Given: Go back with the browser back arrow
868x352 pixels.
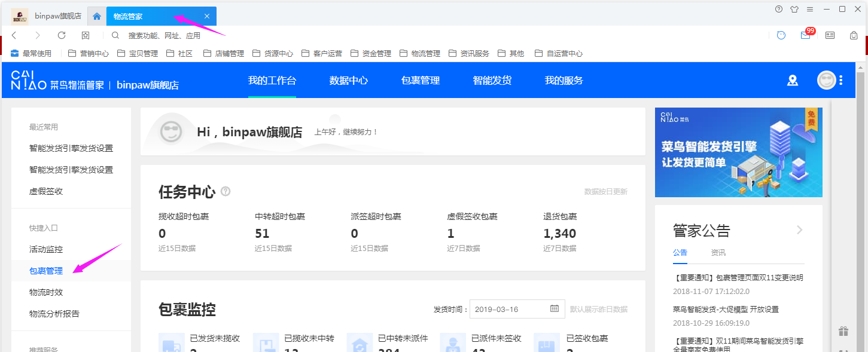Looking at the screenshot, I should click(14, 35).
